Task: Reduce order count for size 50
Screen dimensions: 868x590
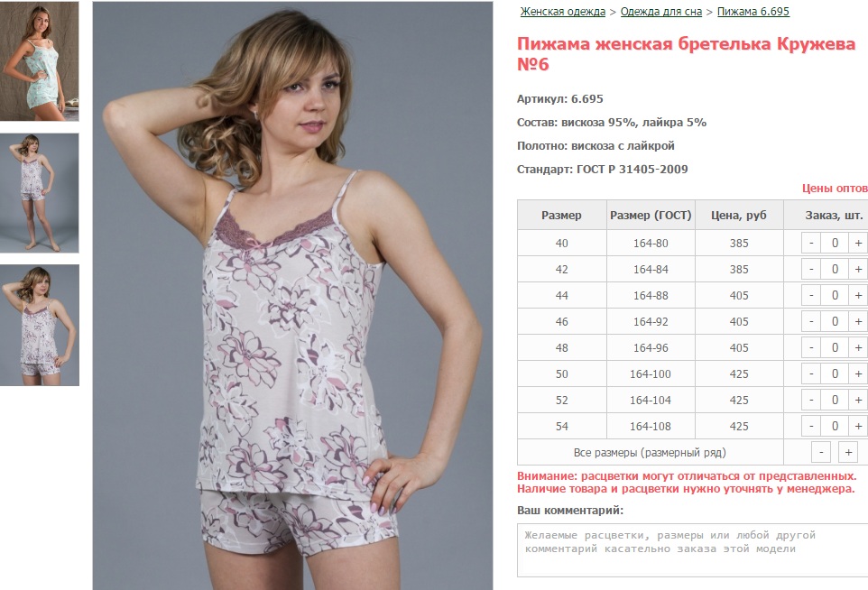Action: click(811, 374)
